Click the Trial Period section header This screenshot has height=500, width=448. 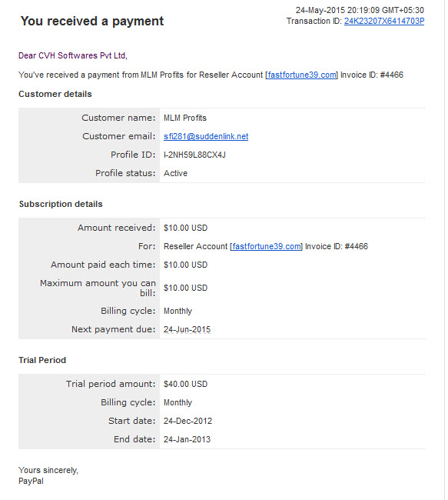pyautogui.click(x=42, y=360)
